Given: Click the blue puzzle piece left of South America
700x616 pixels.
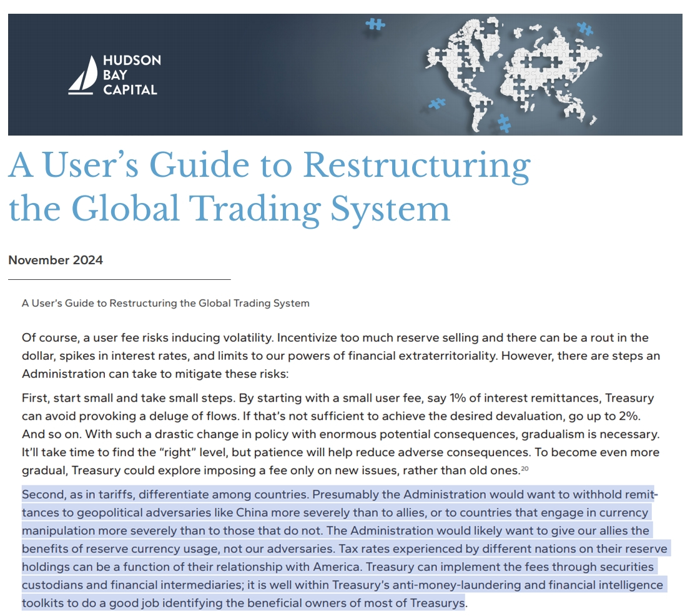Looking at the screenshot, I should tap(437, 104).
